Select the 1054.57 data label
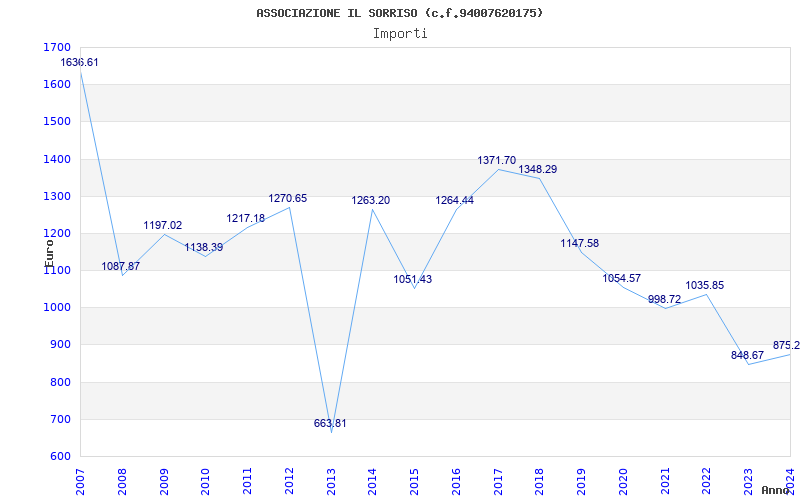Image resolution: width=800 pixels, height=500 pixels. 622,278
